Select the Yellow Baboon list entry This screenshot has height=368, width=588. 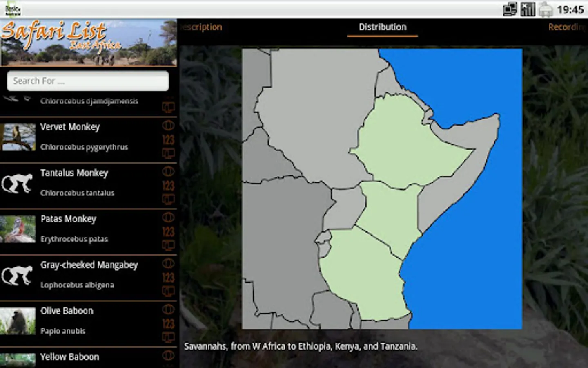(x=89, y=358)
